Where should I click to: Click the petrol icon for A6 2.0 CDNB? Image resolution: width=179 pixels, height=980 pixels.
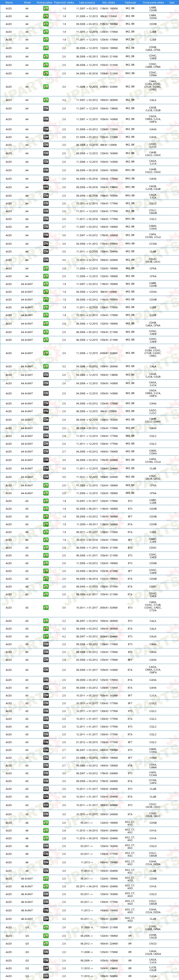[x=46, y=823]
